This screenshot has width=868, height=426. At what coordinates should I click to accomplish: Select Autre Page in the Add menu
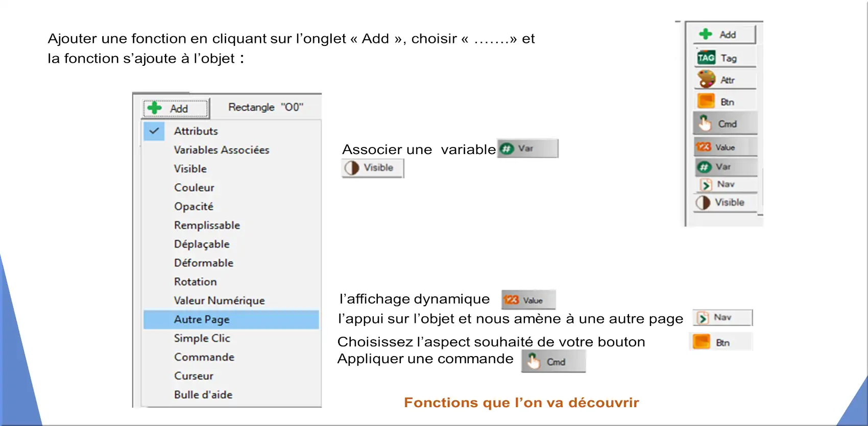tap(231, 319)
